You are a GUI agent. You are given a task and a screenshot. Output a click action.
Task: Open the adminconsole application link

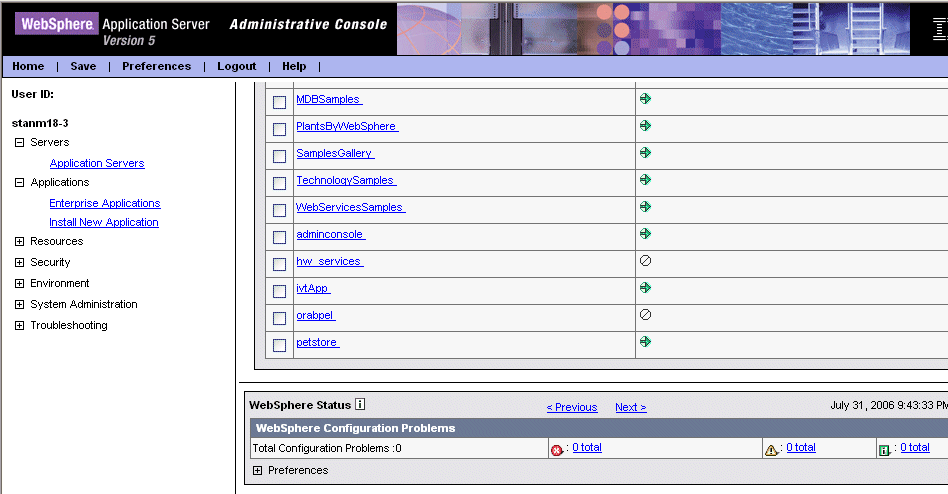pyautogui.click(x=331, y=234)
